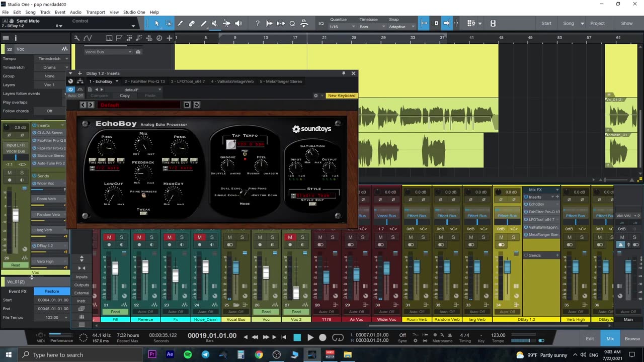Select the Mute tool

coord(215,23)
